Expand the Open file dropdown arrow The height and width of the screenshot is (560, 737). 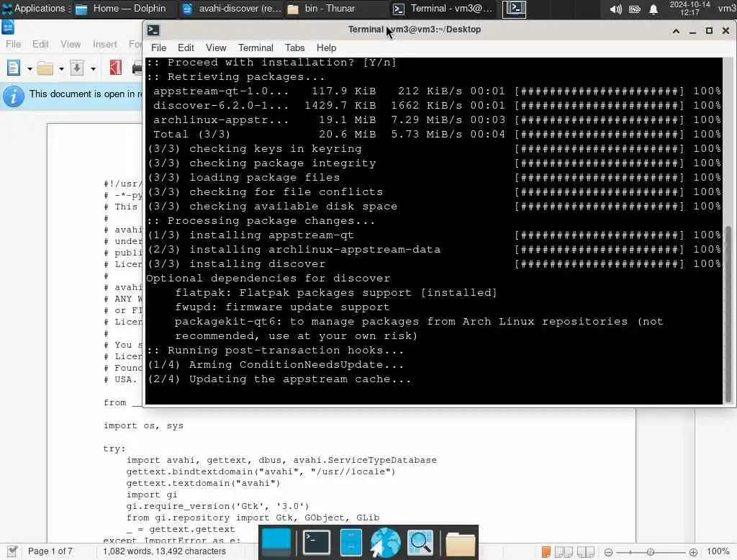[61, 68]
